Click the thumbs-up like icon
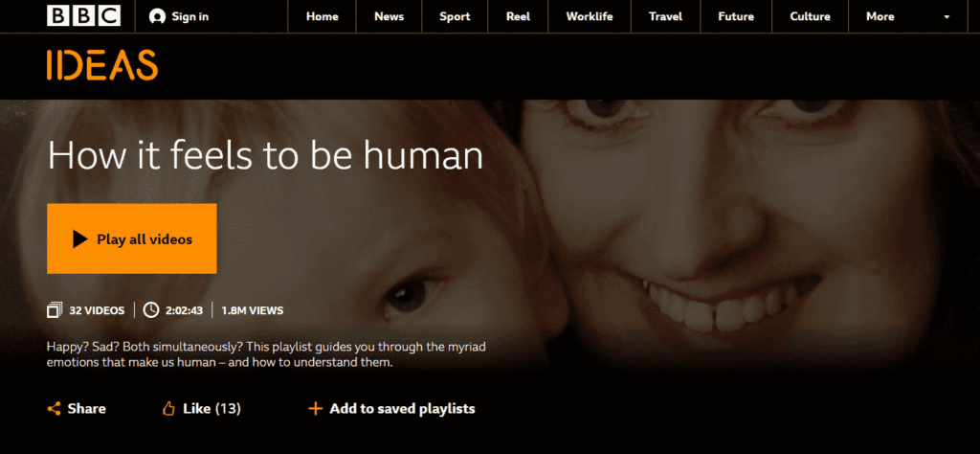The width and height of the screenshot is (980, 454). pyautogui.click(x=168, y=409)
